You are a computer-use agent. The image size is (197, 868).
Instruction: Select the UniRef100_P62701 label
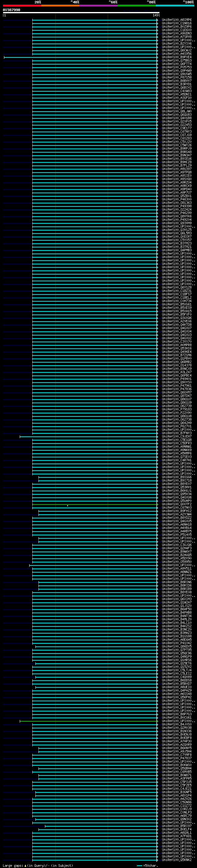pyautogui.click(x=177, y=426)
